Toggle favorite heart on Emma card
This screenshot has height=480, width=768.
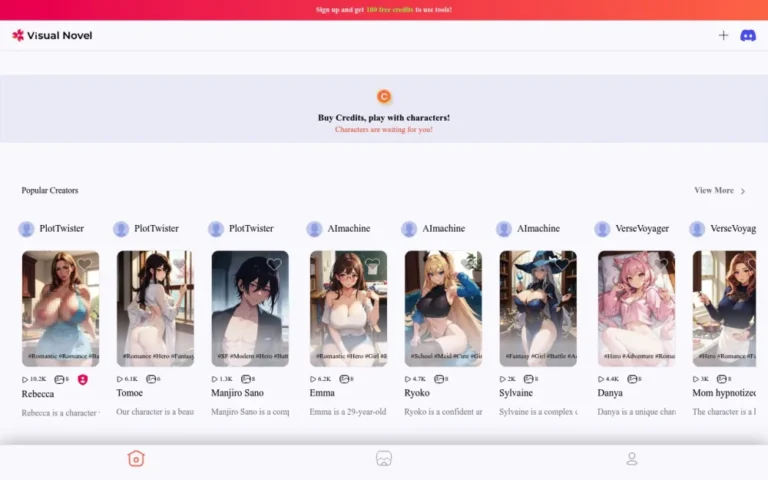(x=373, y=264)
